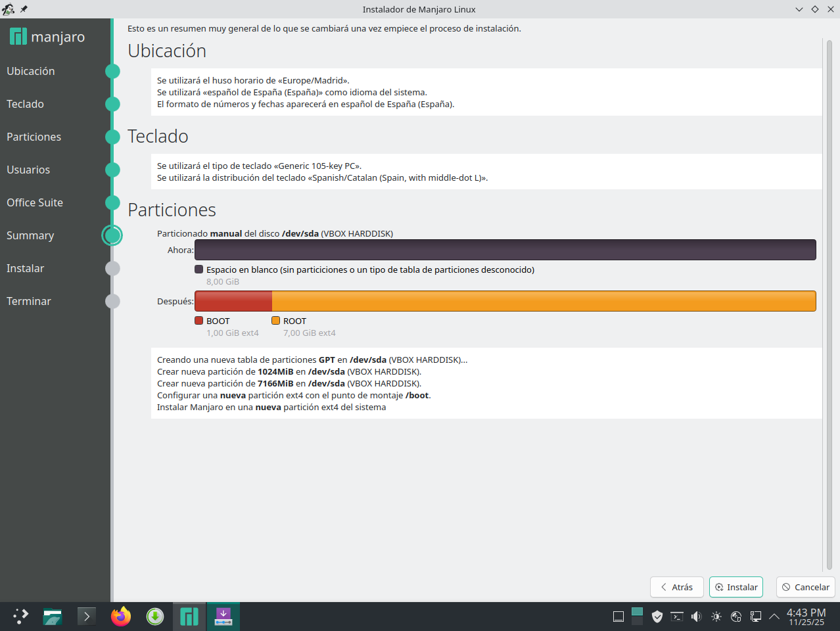Expand hidden system tray icons arrow
Screen dimensions: 840x631
click(x=774, y=617)
